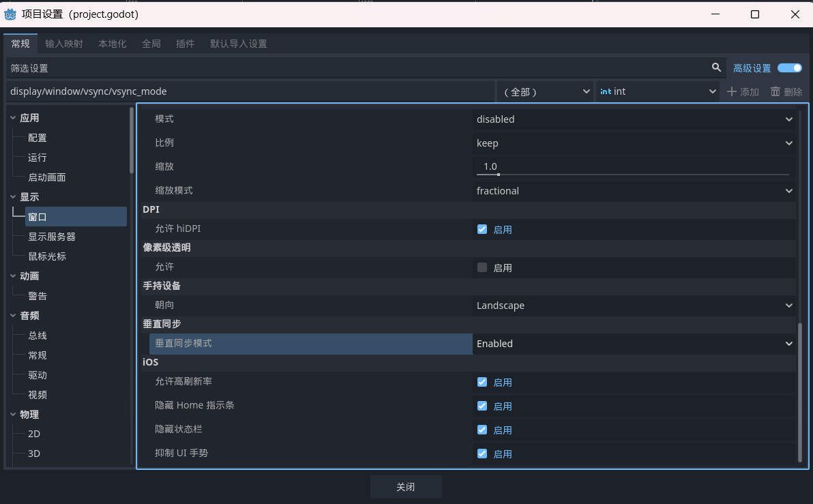Open the 朝向 dropdown showing Landscape
The height and width of the screenshot is (504, 813).
point(634,306)
